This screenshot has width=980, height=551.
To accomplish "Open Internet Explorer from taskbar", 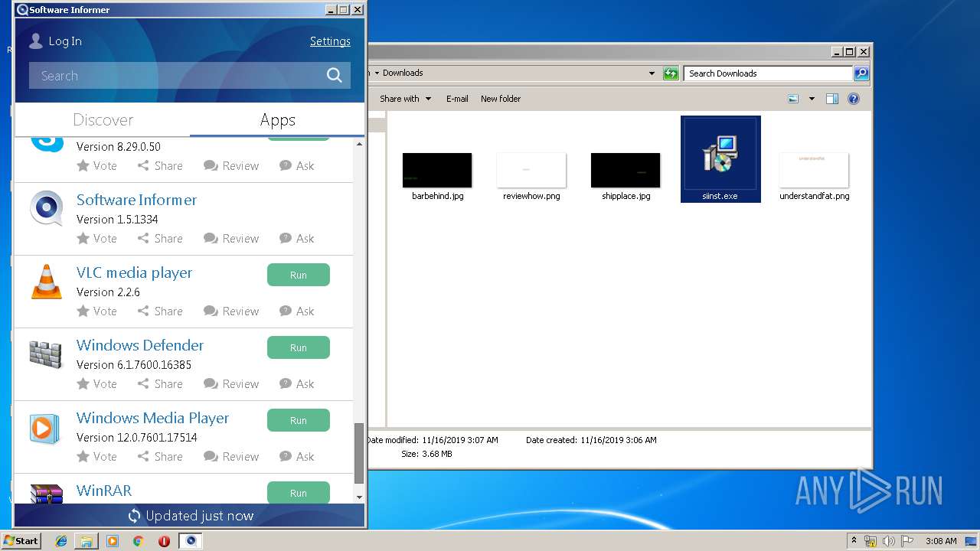I will (61, 541).
